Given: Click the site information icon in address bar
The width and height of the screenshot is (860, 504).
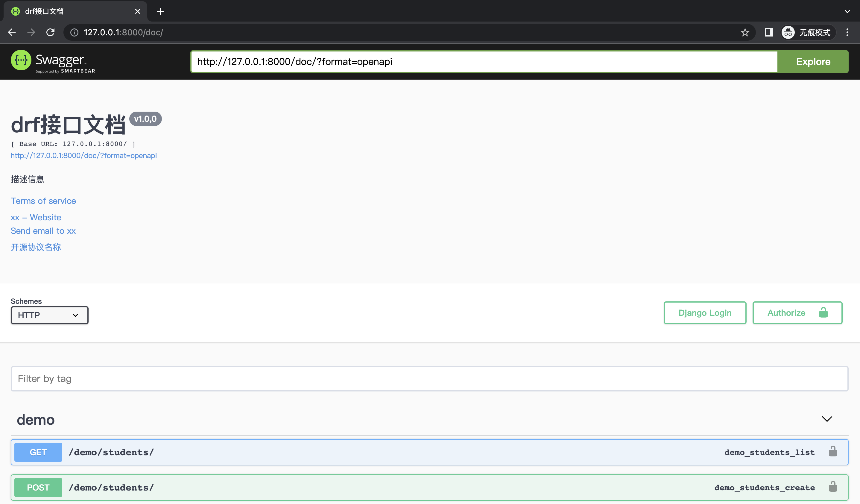Looking at the screenshot, I should point(75,32).
